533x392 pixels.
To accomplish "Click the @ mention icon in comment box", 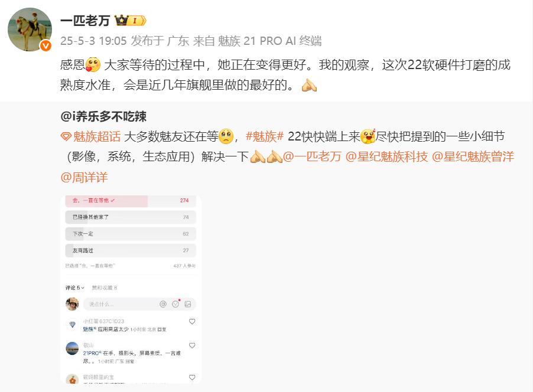I will coord(163,304).
